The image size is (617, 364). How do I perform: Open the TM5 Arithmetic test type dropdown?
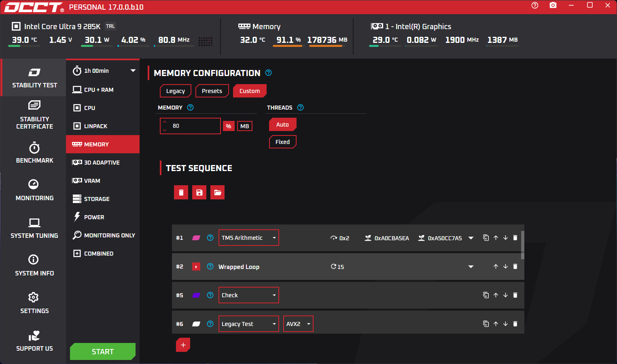click(x=248, y=238)
